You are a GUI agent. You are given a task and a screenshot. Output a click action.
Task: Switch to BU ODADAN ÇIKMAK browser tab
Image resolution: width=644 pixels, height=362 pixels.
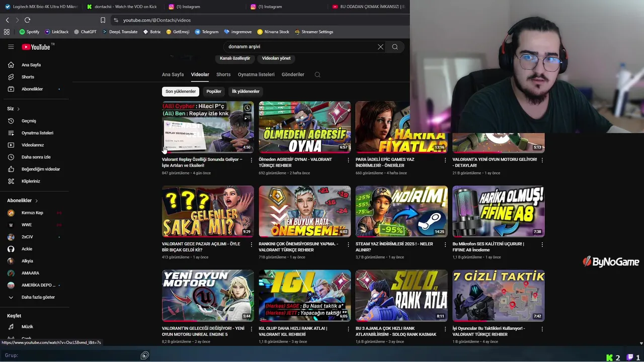[369, 7]
